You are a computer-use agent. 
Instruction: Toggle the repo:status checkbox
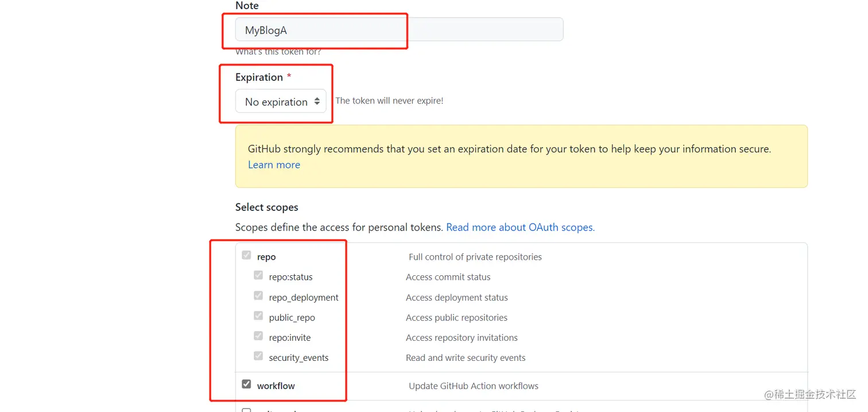[x=258, y=275]
